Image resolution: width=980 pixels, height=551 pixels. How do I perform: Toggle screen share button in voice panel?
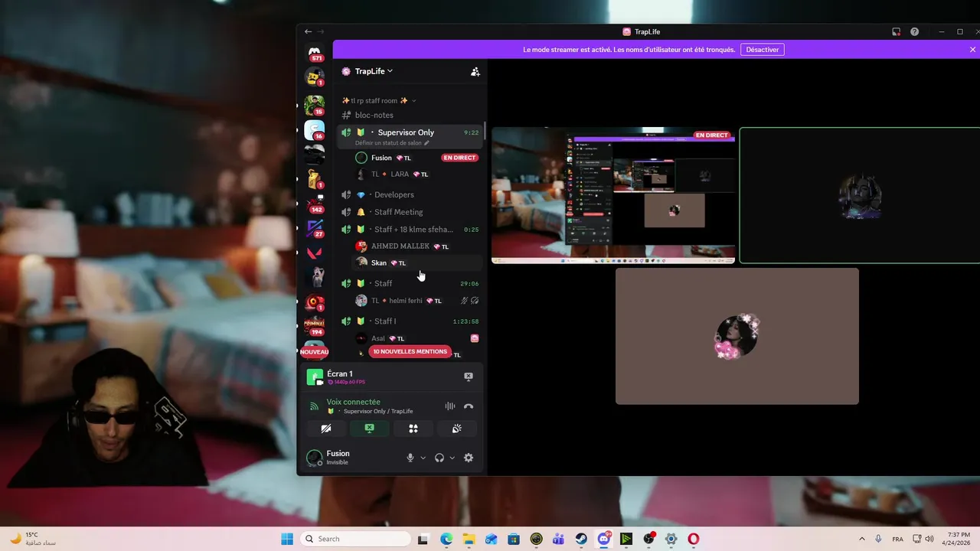pos(370,429)
